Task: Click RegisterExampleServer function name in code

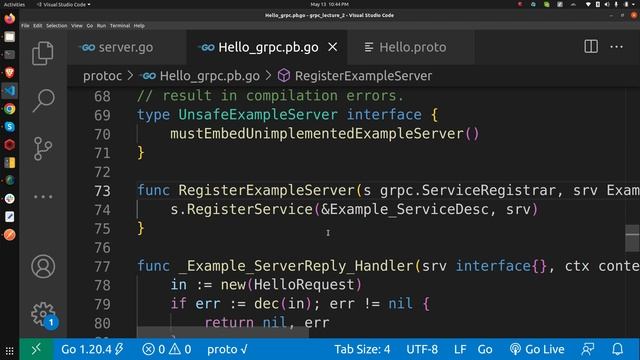Action: [267, 190]
